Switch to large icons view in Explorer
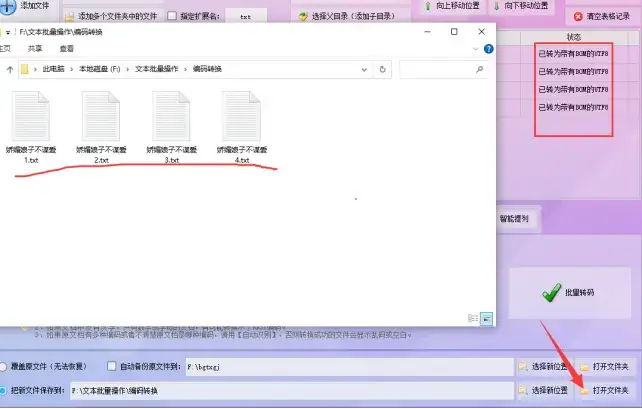Screen dimensions: 642x409 pos(487,318)
